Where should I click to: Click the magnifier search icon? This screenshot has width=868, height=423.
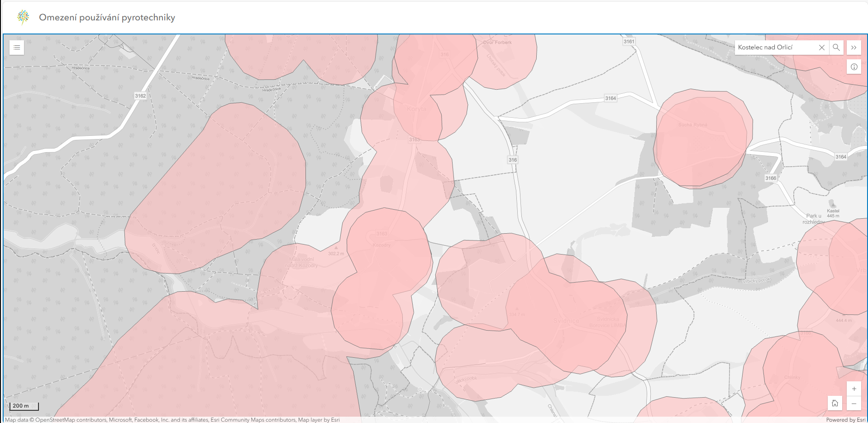pos(836,48)
